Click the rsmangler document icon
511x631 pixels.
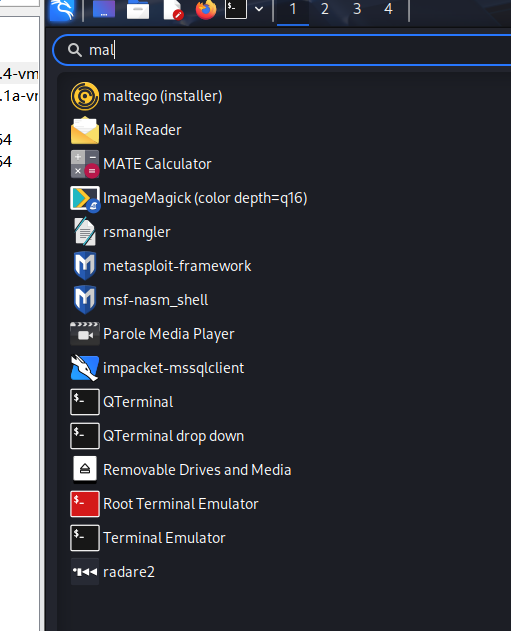tap(85, 232)
